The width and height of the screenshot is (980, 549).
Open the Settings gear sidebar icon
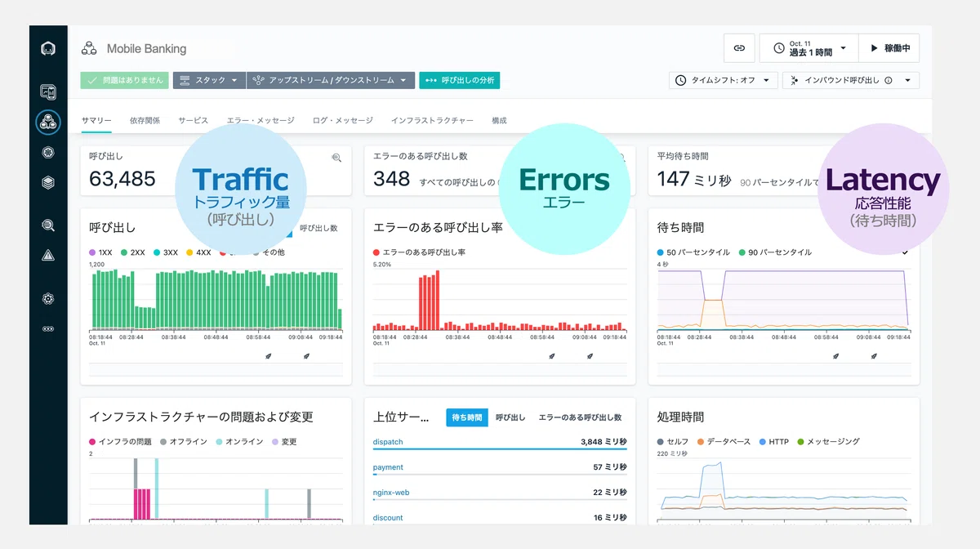pyautogui.click(x=48, y=299)
